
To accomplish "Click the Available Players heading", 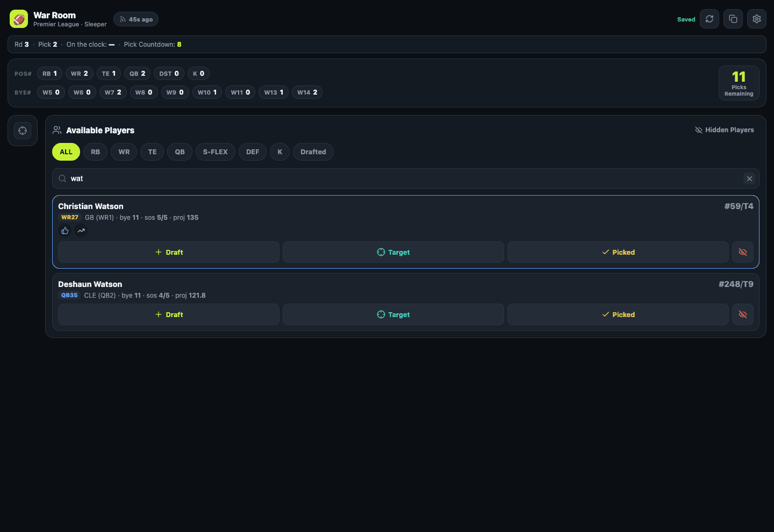I will [x=100, y=131].
